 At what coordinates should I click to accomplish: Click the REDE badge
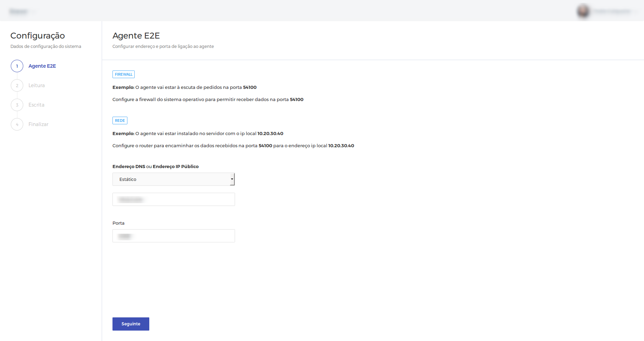(x=120, y=120)
